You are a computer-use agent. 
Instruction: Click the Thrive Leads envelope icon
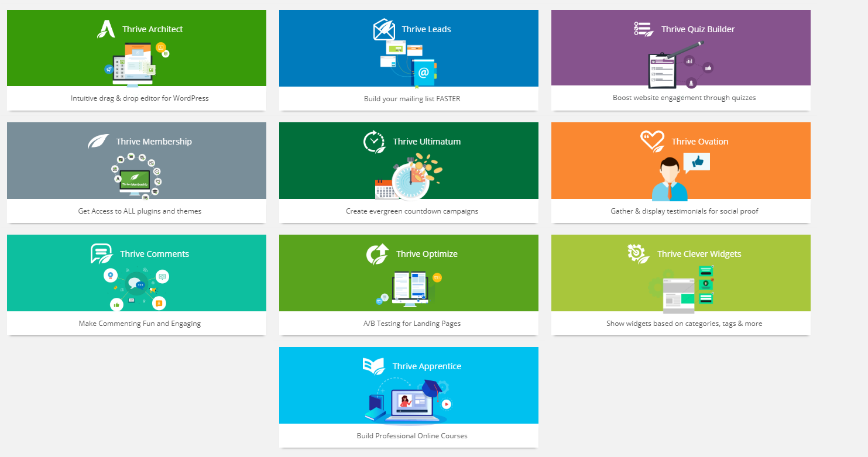click(384, 29)
